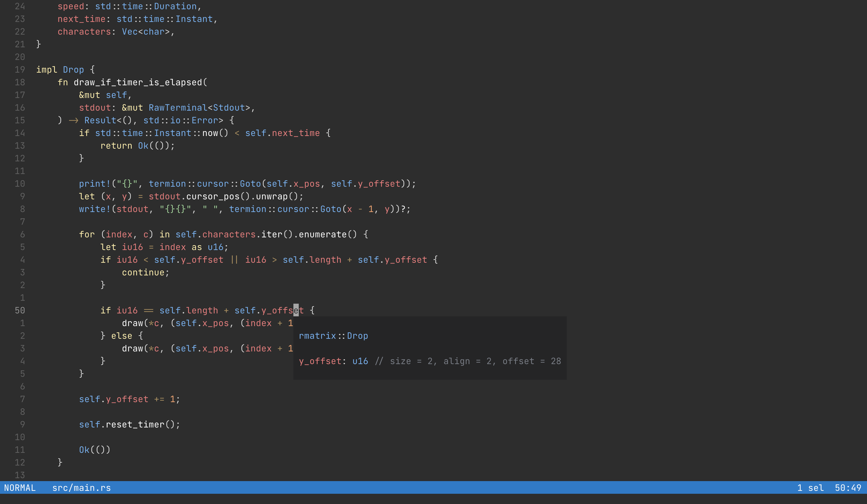The image size is (867, 504).
Task: Click the y_offset: u16 field in popup
Action: (333, 361)
